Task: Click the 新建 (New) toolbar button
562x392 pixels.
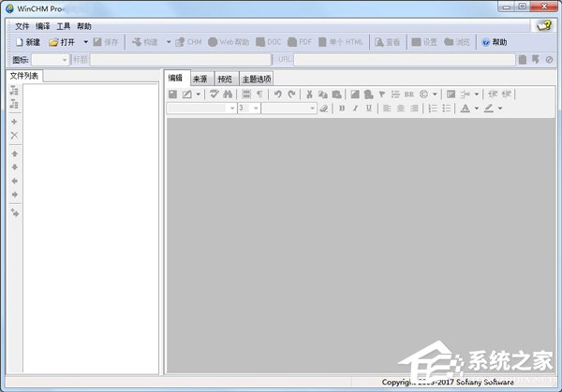Action: 28,42
